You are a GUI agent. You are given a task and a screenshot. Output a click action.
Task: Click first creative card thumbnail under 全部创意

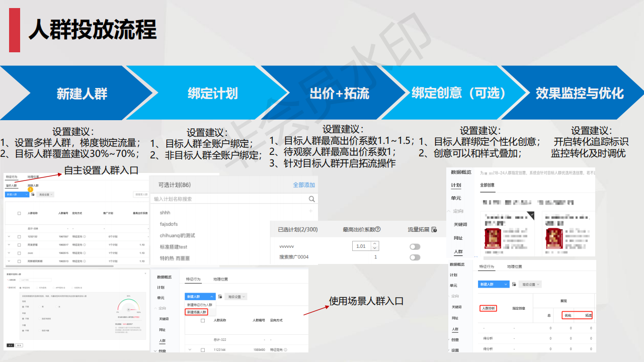click(x=492, y=238)
